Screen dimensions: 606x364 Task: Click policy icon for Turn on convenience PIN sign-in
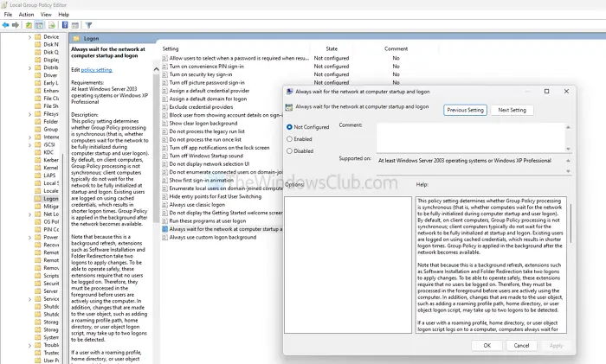[x=165, y=67]
